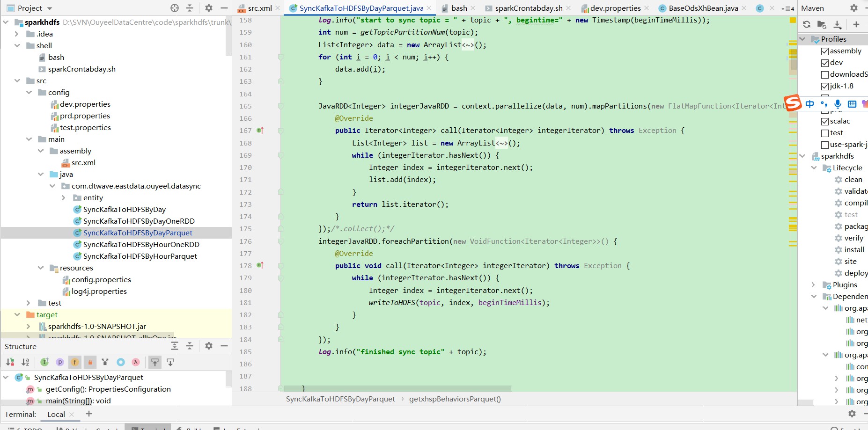868x430 pixels.
Task: Run Maven clean lifecycle goal
Action: pos(853,179)
